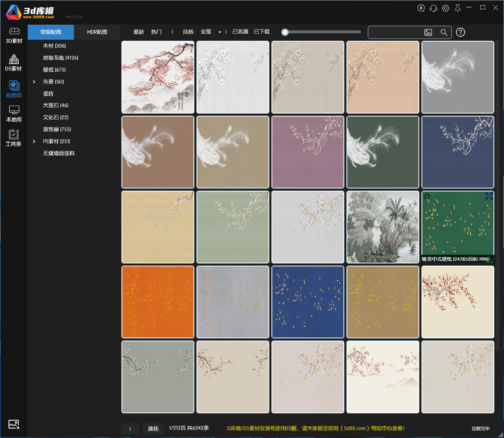
Task: Open the 3D素材 section in the sidebar
Action: pos(14,36)
